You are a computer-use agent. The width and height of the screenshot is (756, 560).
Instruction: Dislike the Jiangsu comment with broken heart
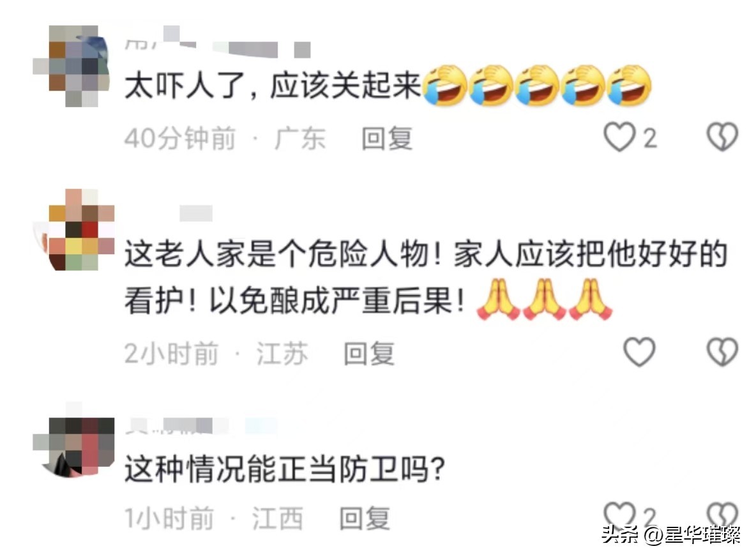[x=722, y=352]
